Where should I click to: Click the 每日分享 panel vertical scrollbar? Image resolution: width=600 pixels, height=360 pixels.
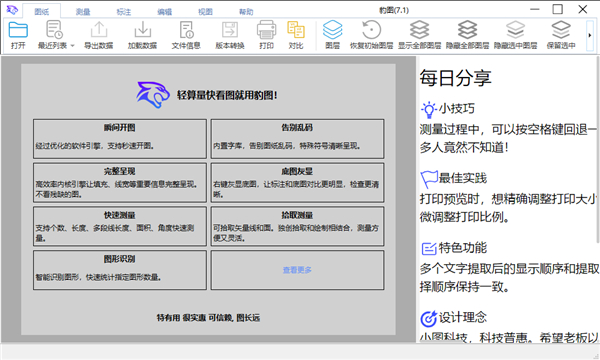(x=597, y=149)
